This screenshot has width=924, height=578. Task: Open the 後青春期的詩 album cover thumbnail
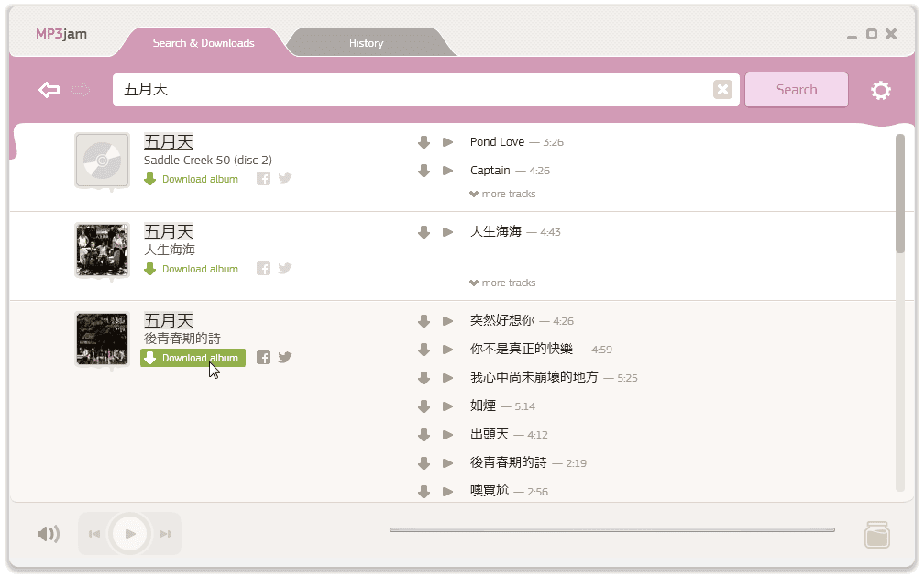pyautogui.click(x=102, y=339)
